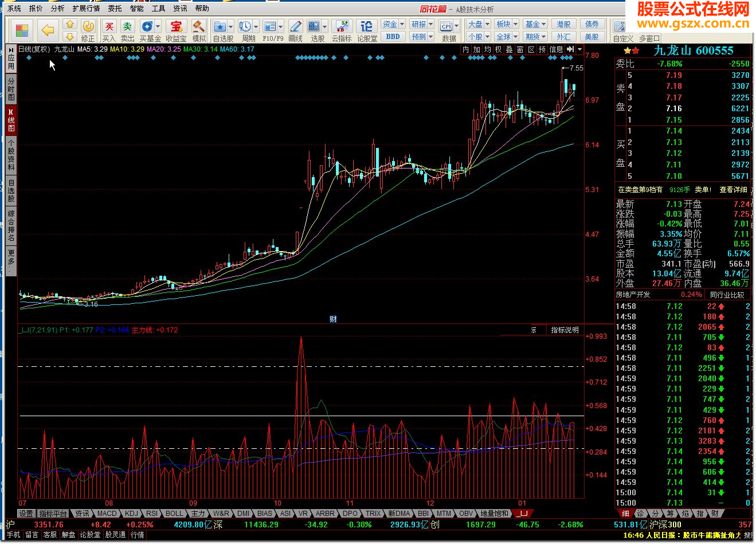The image size is (756, 544).
Task: Click the 7.55 high price label
Action: coord(576,68)
